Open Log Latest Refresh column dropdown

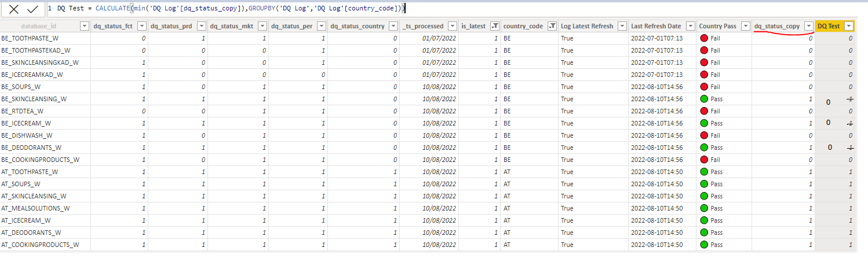click(622, 26)
